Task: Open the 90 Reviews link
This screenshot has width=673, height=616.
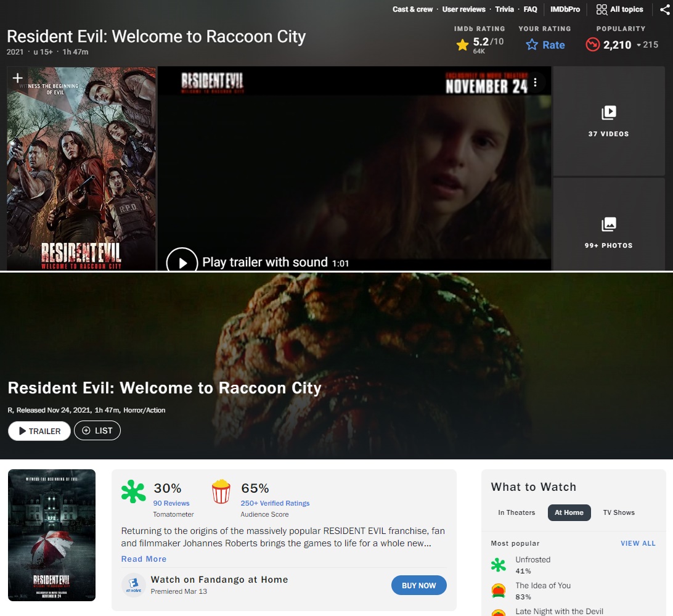Action: 171,503
